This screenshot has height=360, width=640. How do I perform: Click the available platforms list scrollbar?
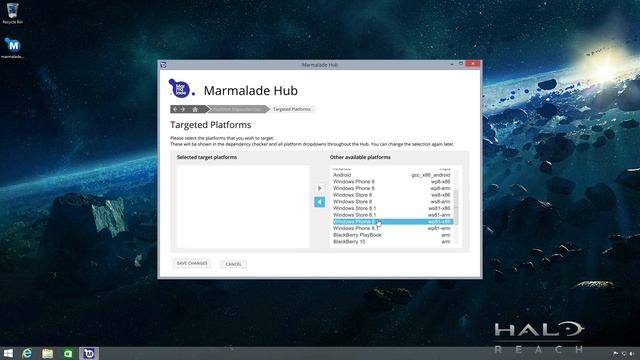456,206
